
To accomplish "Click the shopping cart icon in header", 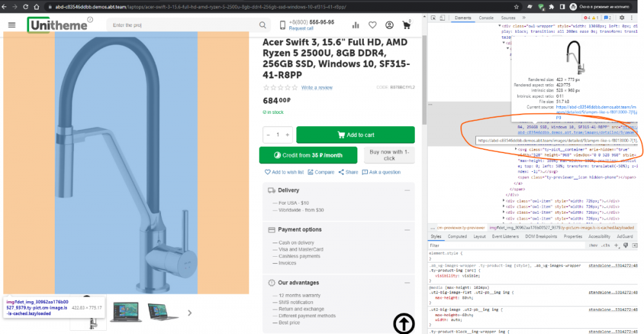I will [x=406, y=25].
